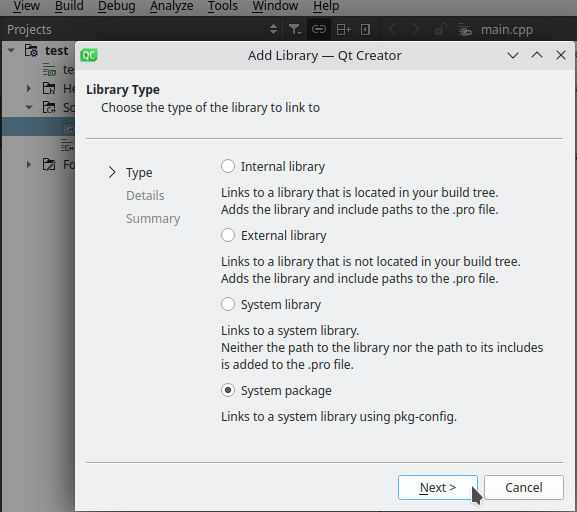The width and height of the screenshot is (577, 512).
Task: Click the close sidebar panel icon
Action: pyautogui.click(x=365, y=29)
